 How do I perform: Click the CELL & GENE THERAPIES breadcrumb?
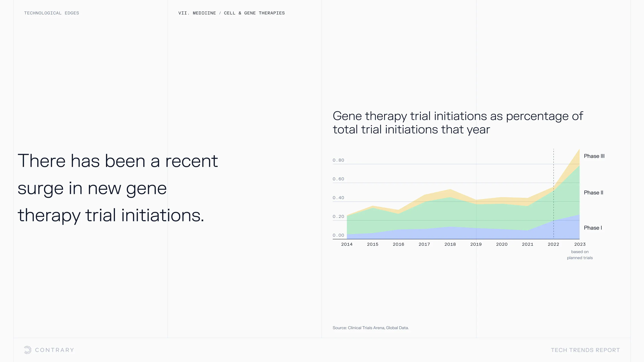pyautogui.click(x=254, y=13)
